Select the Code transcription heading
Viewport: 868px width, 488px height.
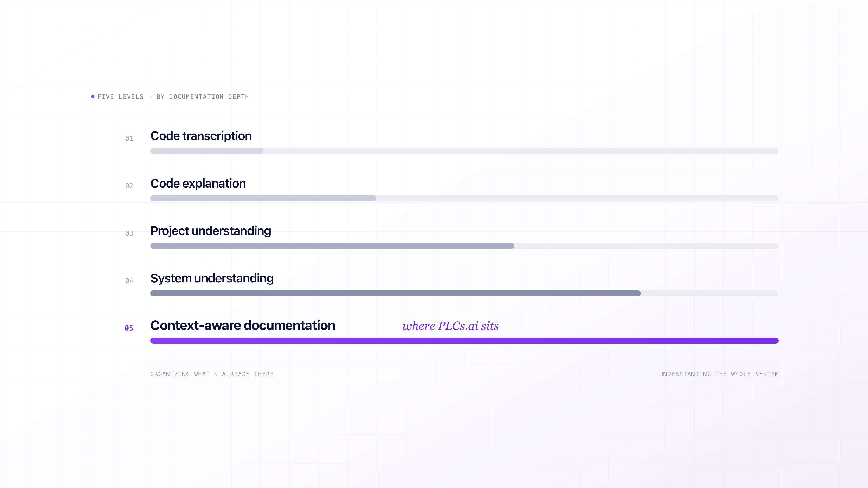click(201, 136)
